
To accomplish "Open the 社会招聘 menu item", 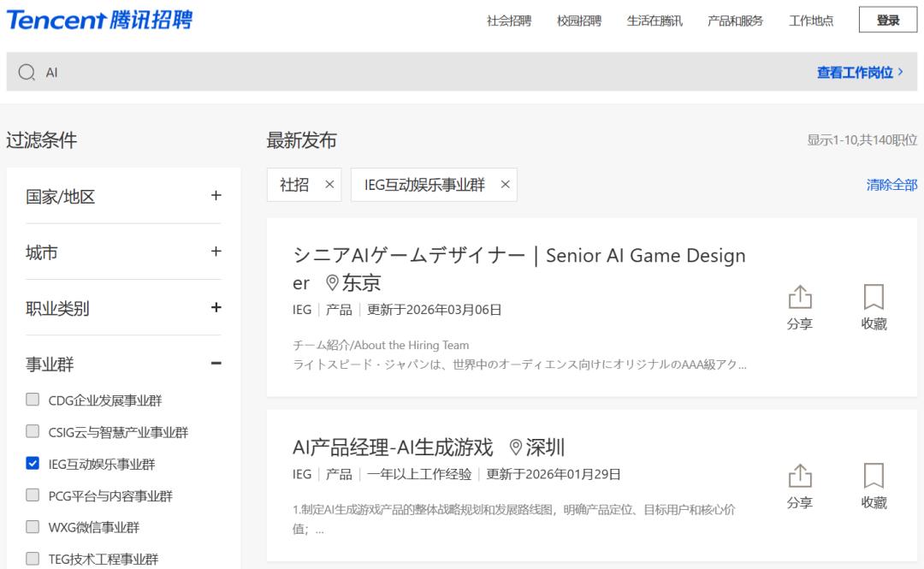I will pyautogui.click(x=509, y=21).
